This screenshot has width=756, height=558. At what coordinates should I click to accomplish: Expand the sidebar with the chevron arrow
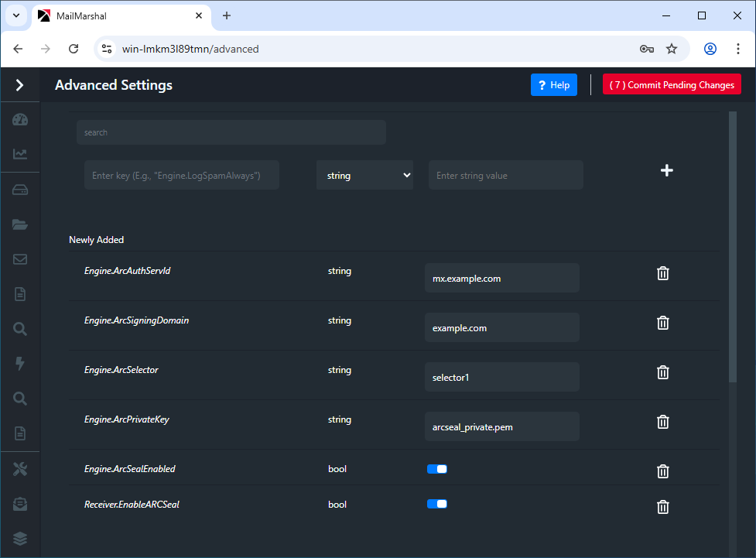coord(20,85)
